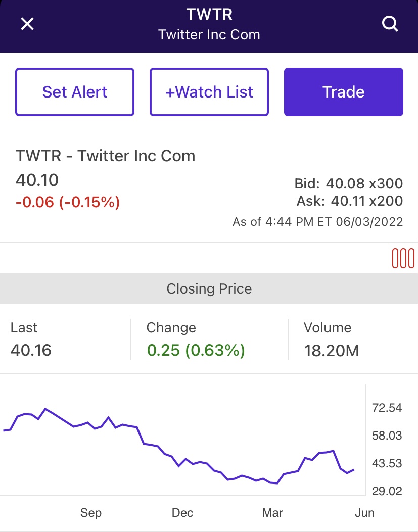Toggle the red candlestick chart icon
The width and height of the screenshot is (418, 532).
403,258
